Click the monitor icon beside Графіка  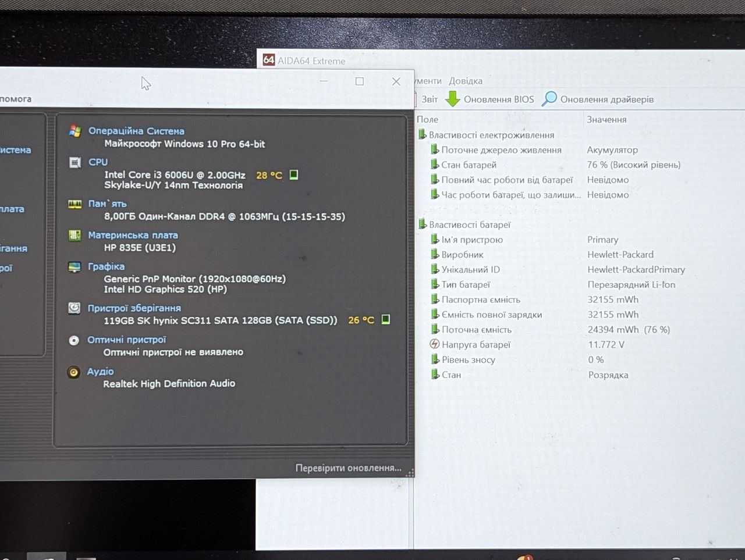[74, 267]
